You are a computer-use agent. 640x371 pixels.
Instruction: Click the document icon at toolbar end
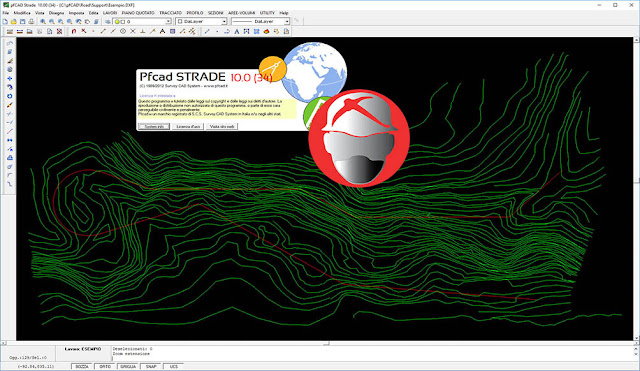(x=286, y=31)
